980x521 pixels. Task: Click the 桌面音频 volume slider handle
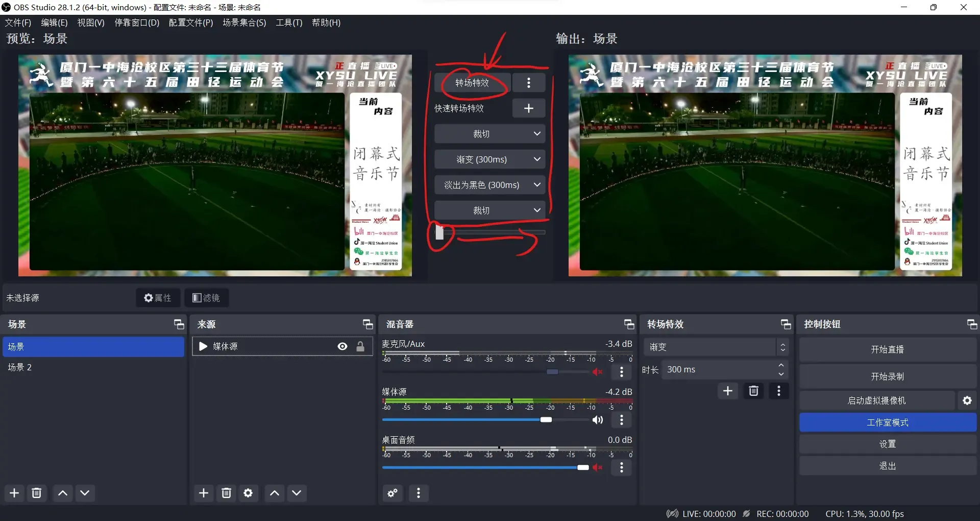click(583, 467)
